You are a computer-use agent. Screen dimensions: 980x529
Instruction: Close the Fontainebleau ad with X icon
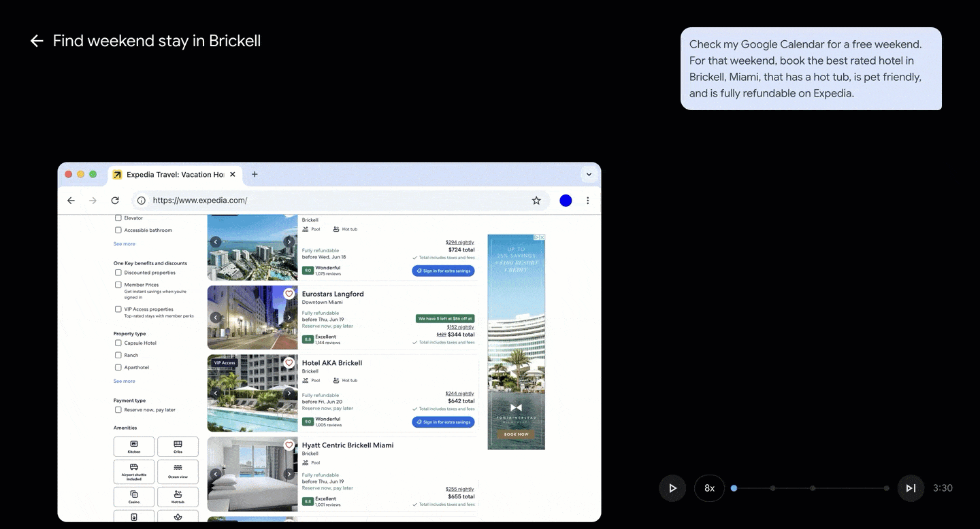click(x=542, y=237)
